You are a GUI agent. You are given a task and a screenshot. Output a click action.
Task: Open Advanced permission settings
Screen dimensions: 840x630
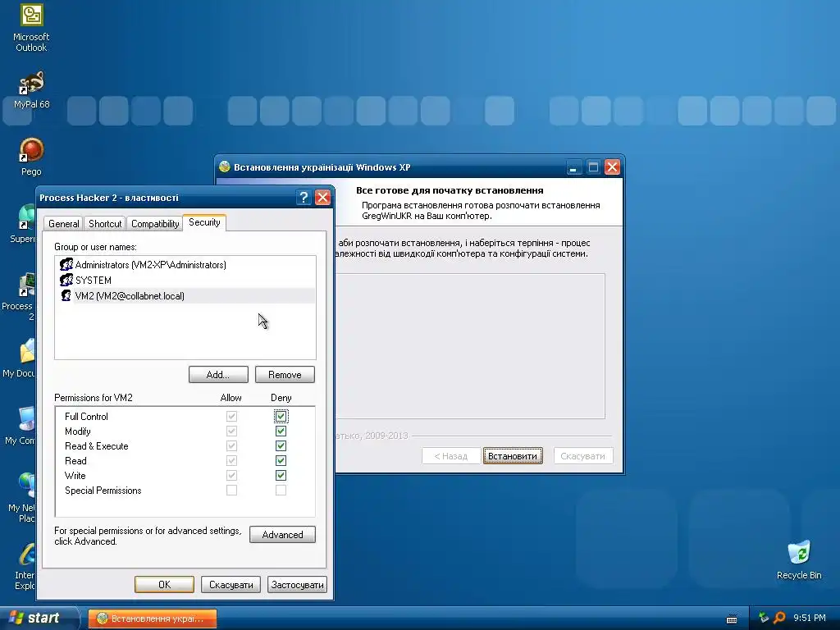(282, 535)
